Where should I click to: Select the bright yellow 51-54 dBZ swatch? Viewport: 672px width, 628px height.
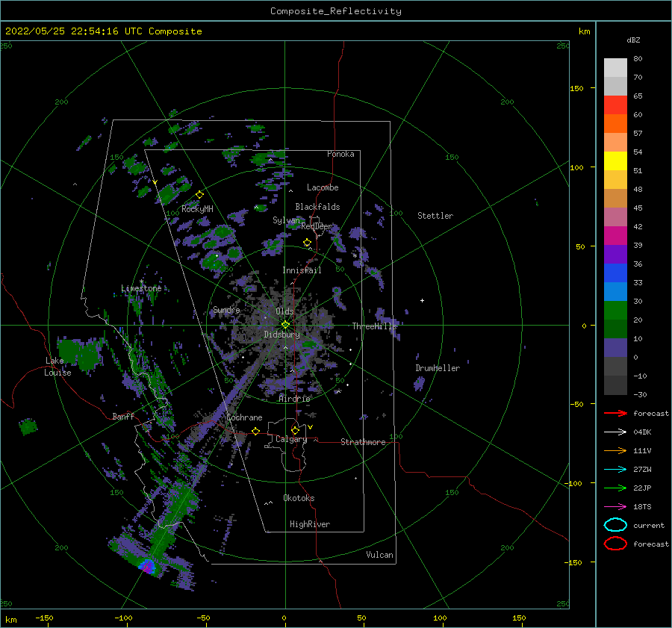(x=615, y=161)
